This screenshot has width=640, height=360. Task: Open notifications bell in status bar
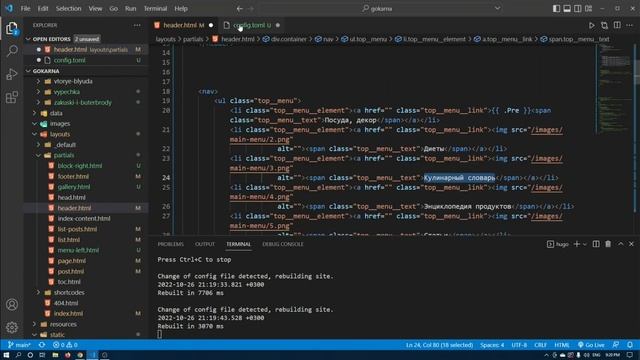pyautogui.click(x=630, y=345)
